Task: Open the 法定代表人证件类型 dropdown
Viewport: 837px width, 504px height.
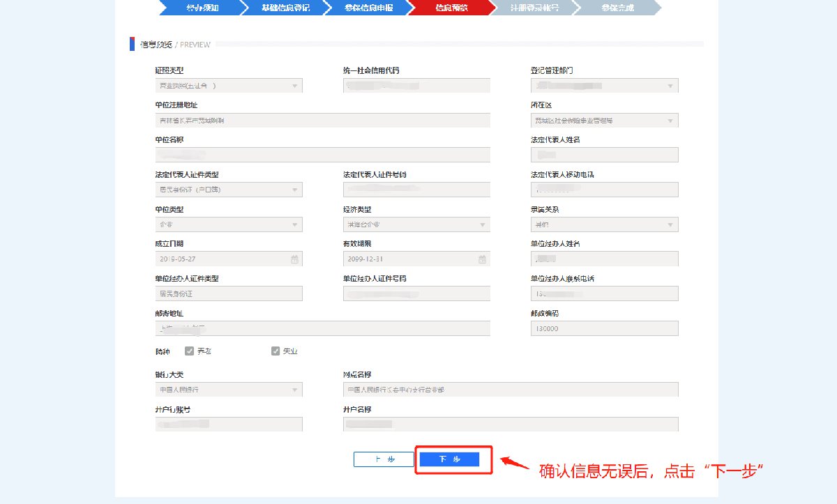Action: click(294, 190)
